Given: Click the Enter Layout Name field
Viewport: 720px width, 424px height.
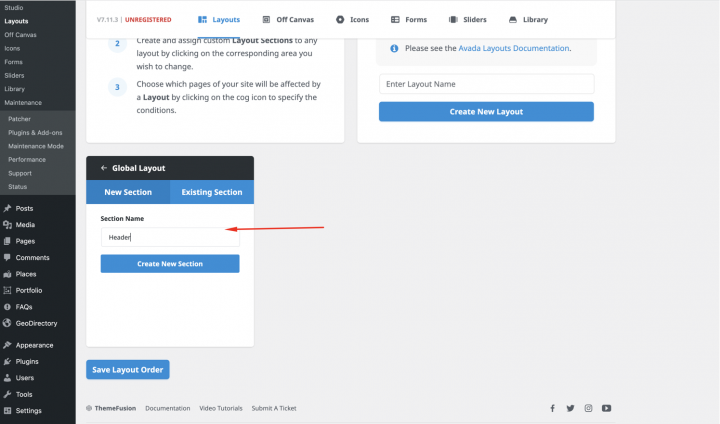Looking at the screenshot, I should (x=486, y=84).
